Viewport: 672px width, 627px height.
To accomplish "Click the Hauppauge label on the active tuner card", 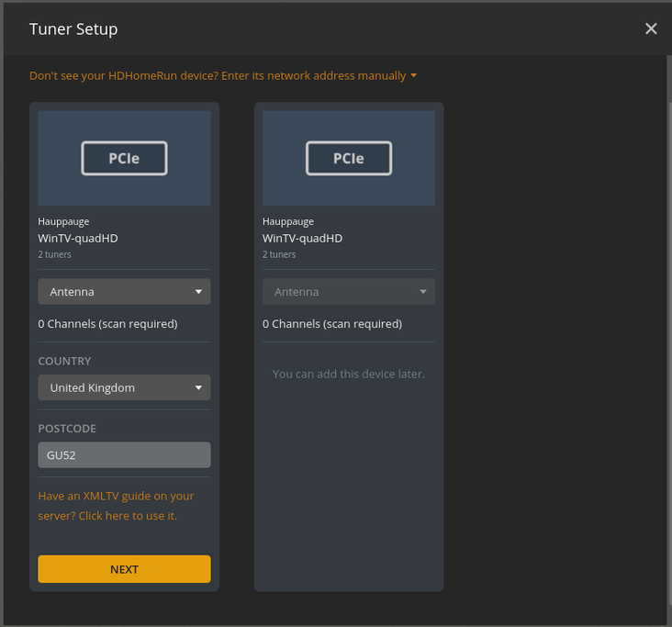I will pos(63,221).
